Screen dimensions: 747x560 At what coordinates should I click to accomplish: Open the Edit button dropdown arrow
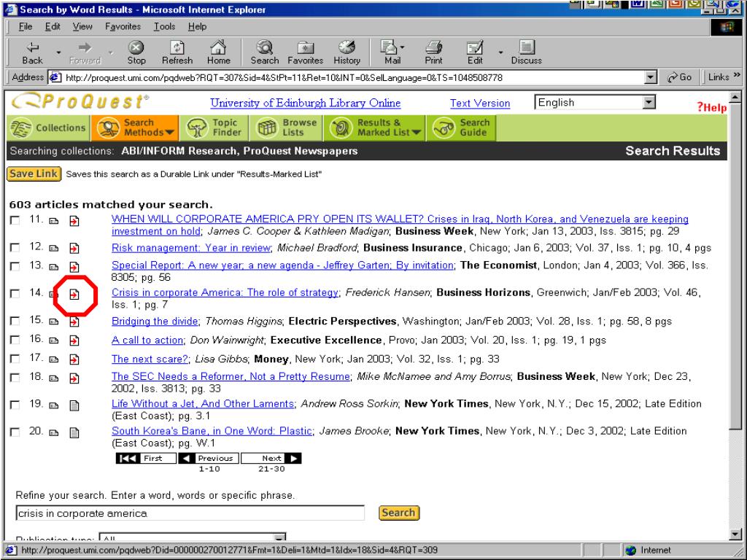500,52
